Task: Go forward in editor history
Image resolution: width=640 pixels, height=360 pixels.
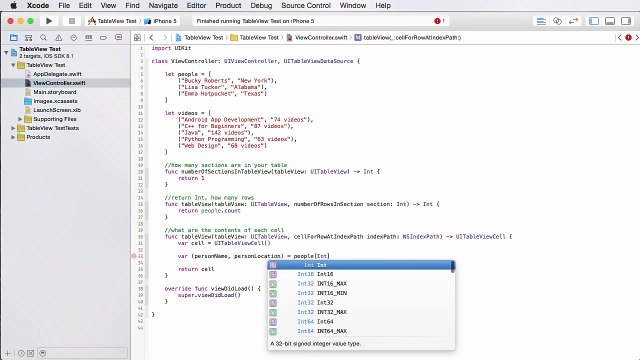Action: point(165,38)
